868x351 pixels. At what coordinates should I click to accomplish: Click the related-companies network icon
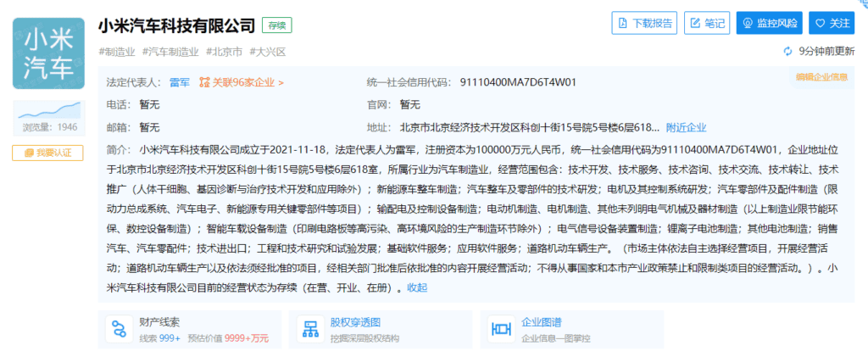pos(205,82)
